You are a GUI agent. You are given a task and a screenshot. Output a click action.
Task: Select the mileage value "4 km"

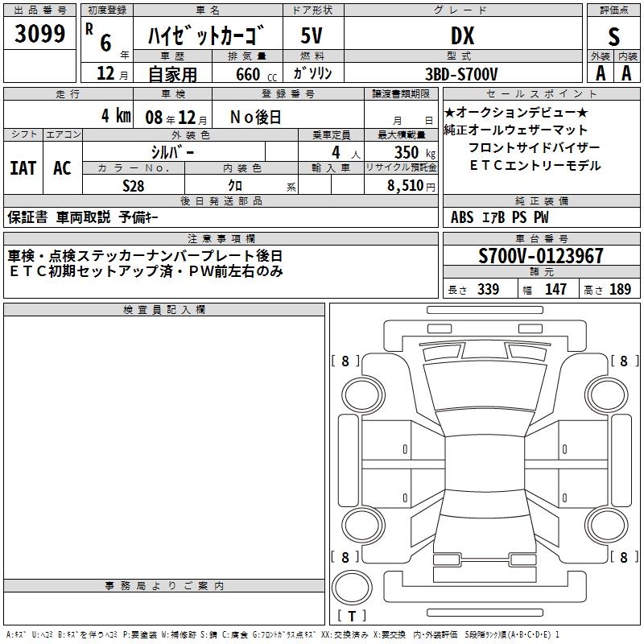[x=116, y=115]
